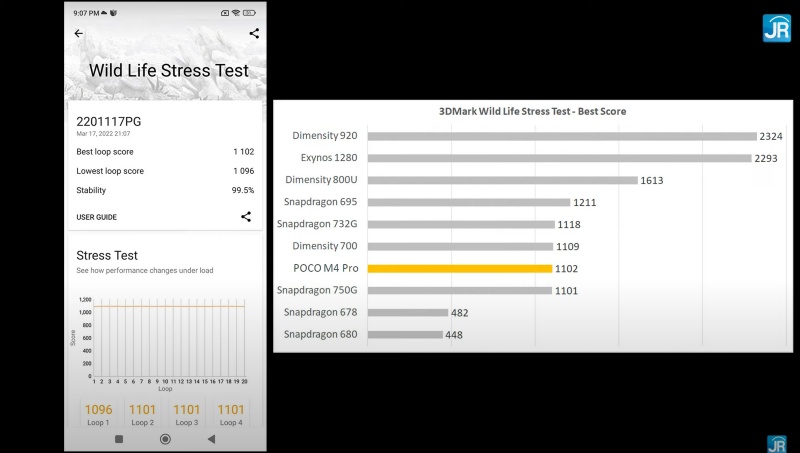This screenshot has height=453, width=800.
Task: Click the yellow POCO M4 Pro bar
Action: point(460,268)
